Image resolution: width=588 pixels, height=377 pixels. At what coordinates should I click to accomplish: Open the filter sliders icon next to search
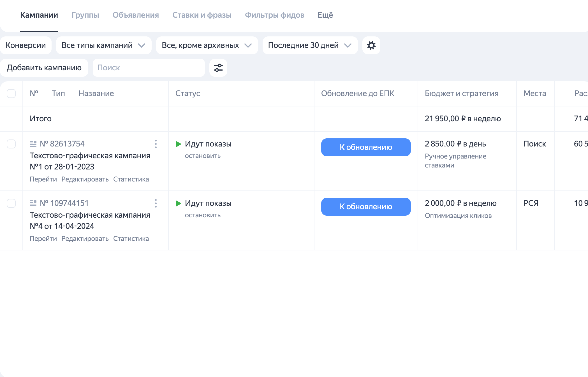pyautogui.click(x=218, y=68)
